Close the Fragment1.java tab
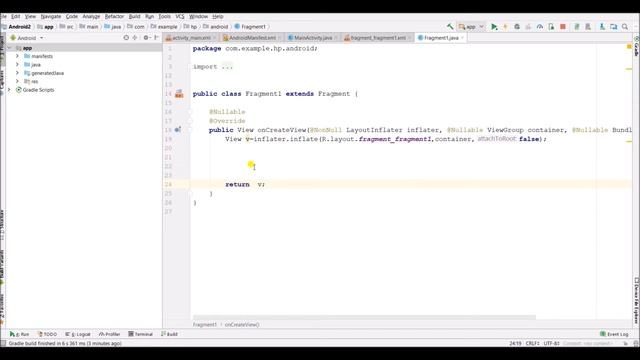640x360 pixels. coord(462,38)
